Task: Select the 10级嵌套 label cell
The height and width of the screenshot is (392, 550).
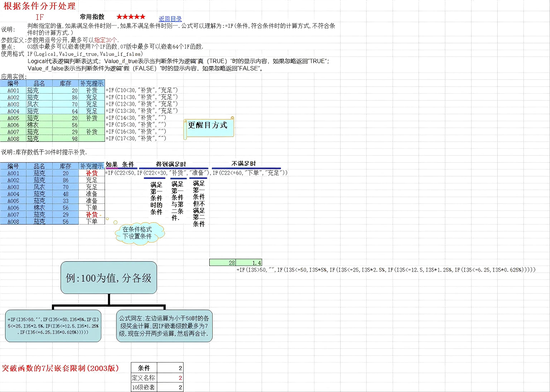Action: point(144,387)
